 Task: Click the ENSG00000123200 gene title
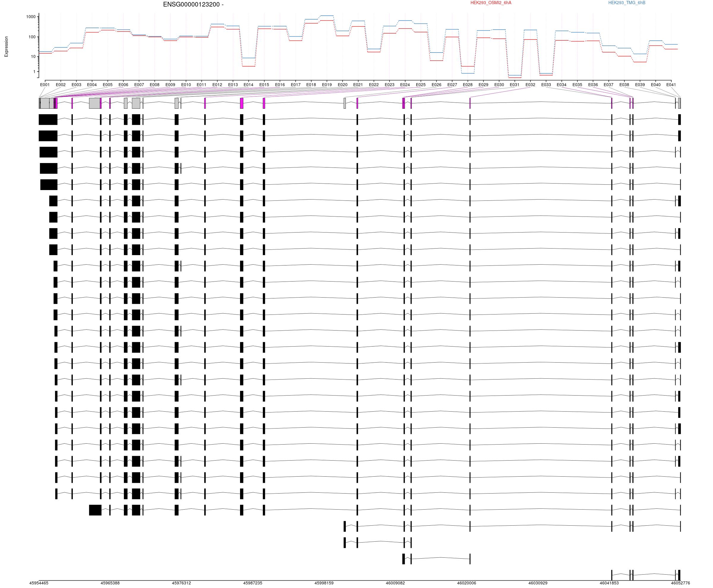tap(193, 4)
